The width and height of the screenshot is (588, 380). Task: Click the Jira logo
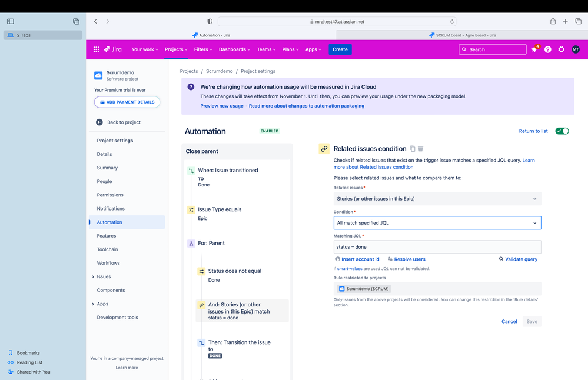[113, 49]
